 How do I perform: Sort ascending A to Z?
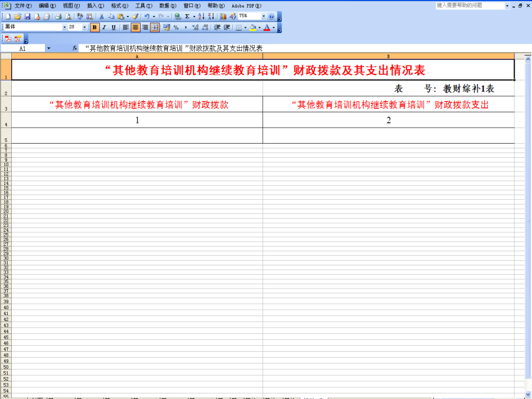click(202, 17)
